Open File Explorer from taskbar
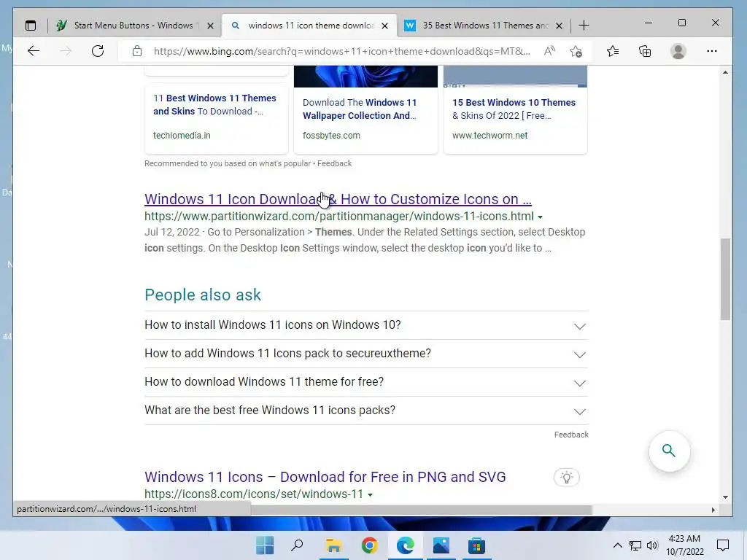747x560 pixels. pos(333,545)
